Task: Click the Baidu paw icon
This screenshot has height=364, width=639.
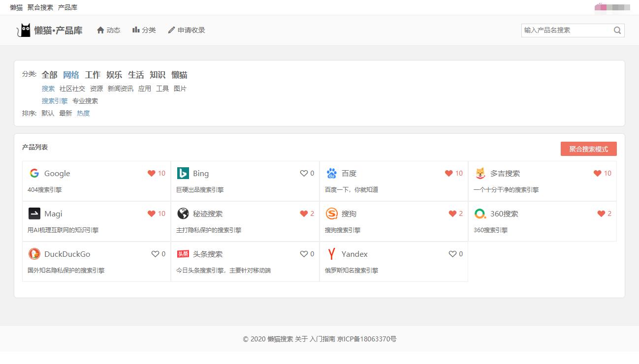Action: pos(331,173)
